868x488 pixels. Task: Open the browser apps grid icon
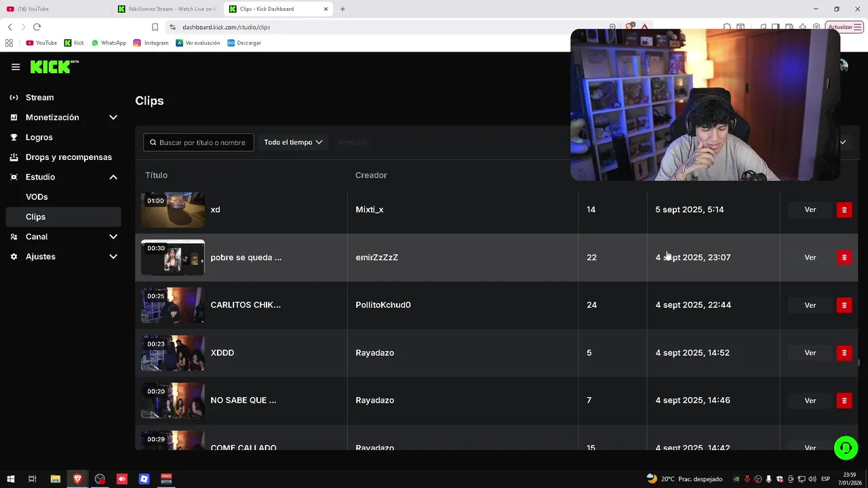point(9,43)
